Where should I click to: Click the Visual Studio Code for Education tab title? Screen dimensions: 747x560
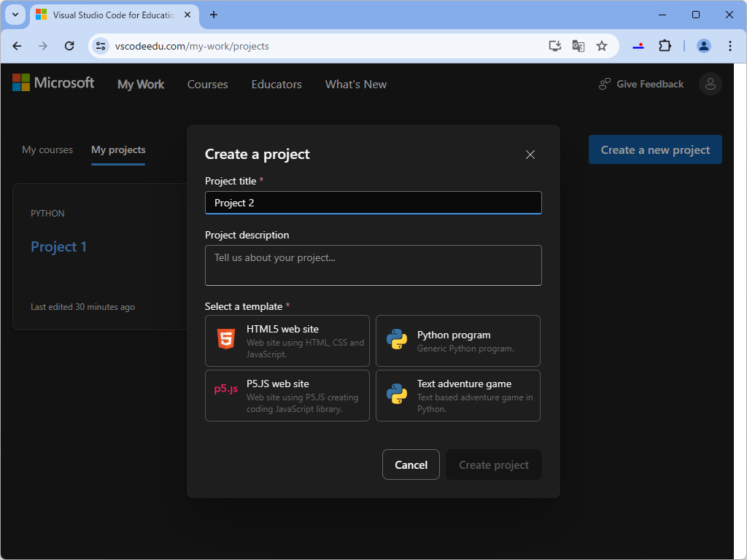point(114,15)
